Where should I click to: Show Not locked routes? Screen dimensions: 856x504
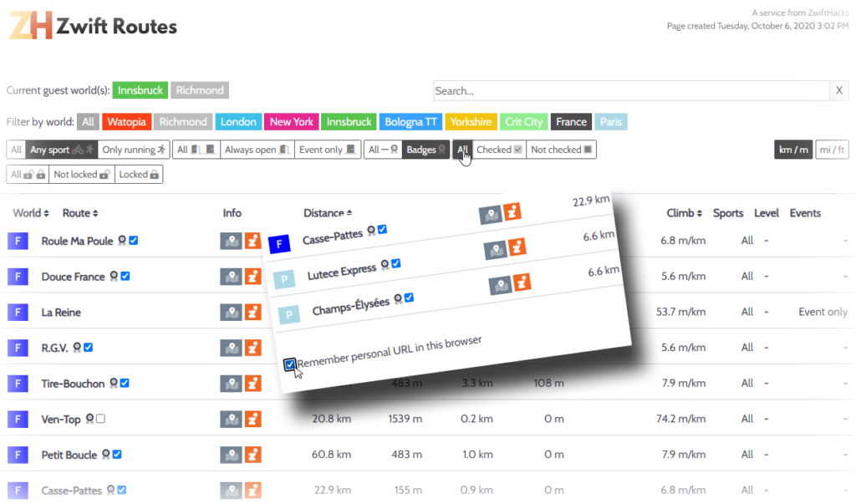[x=82, y=174]
